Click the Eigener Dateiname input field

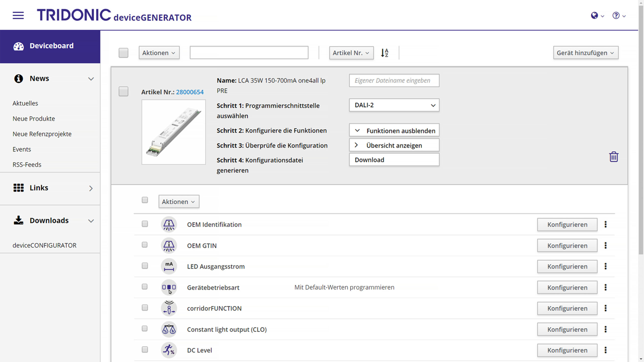tap(394, 80)
